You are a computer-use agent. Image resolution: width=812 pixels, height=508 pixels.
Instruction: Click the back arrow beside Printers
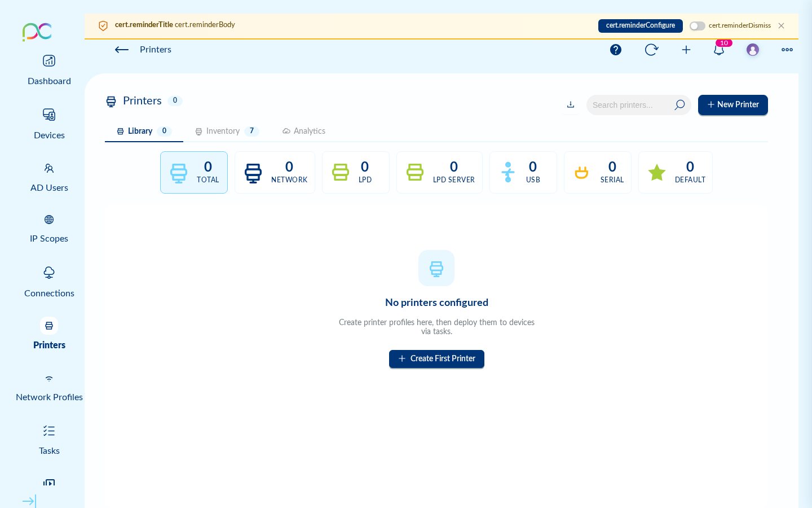(x=122, y=50)
